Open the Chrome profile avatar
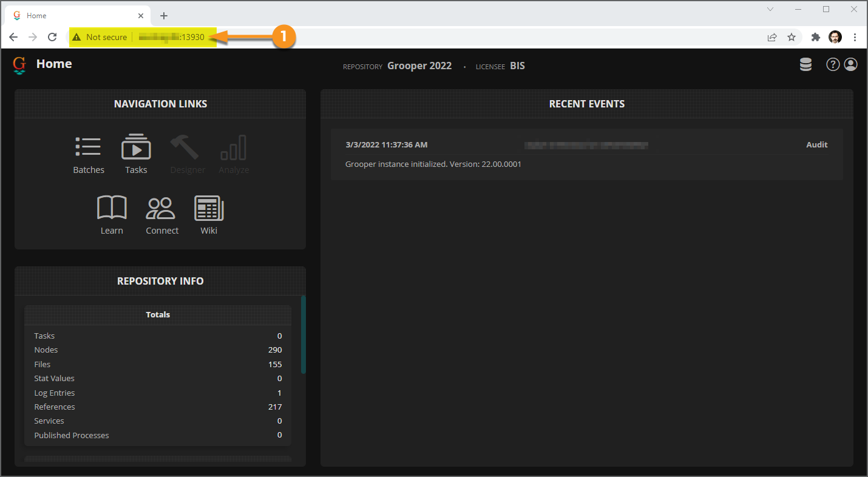Screen dimensions: 868x477 point(835,37)
